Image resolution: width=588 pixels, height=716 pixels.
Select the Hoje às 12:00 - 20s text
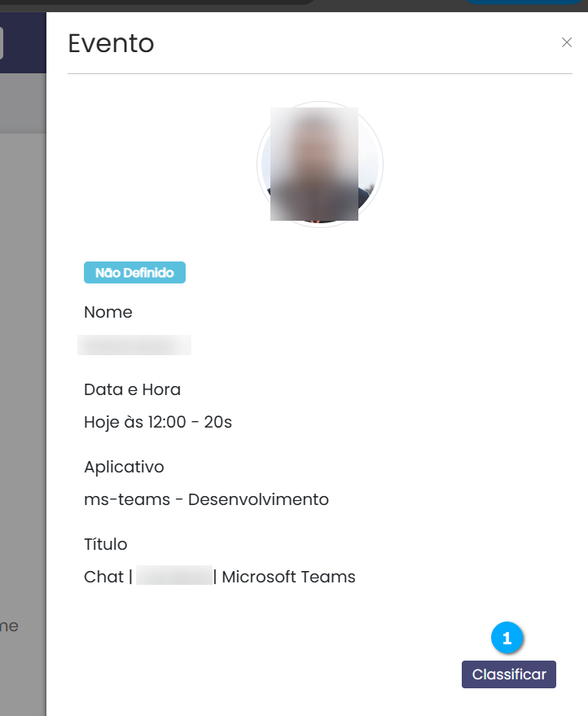coord(158,423)
